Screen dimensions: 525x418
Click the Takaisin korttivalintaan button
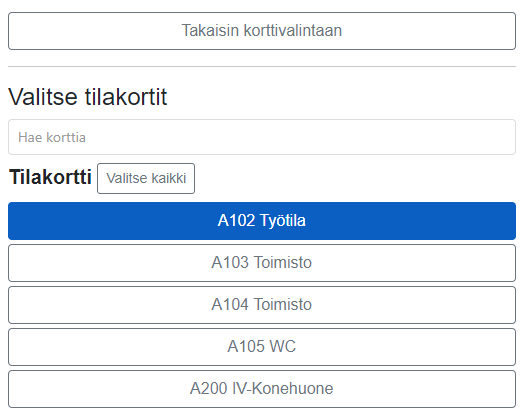[262, 31]
